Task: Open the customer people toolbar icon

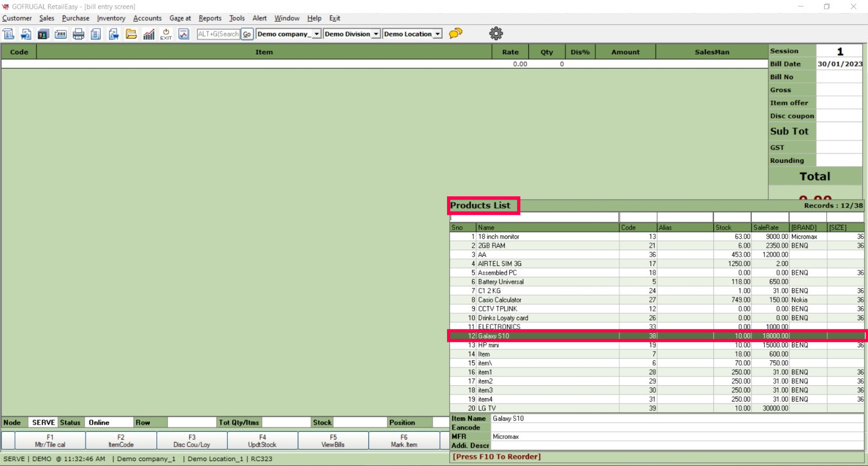Action: (x=43, y=34)
